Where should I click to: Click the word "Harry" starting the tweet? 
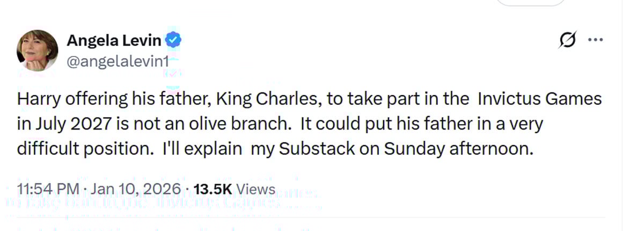[35, 99]
